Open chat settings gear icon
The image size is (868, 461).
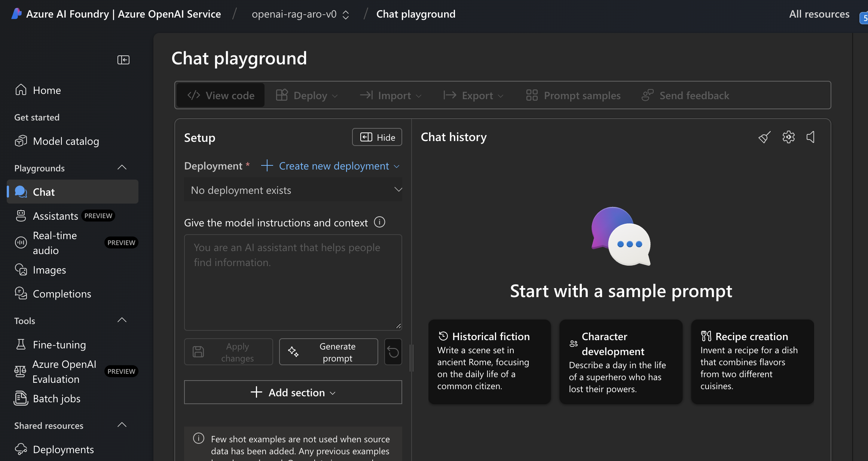click(788, 137)
